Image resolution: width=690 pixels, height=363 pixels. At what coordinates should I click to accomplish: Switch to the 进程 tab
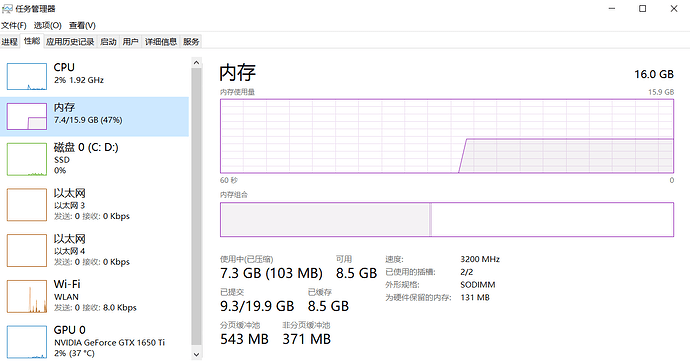(9, 42)
